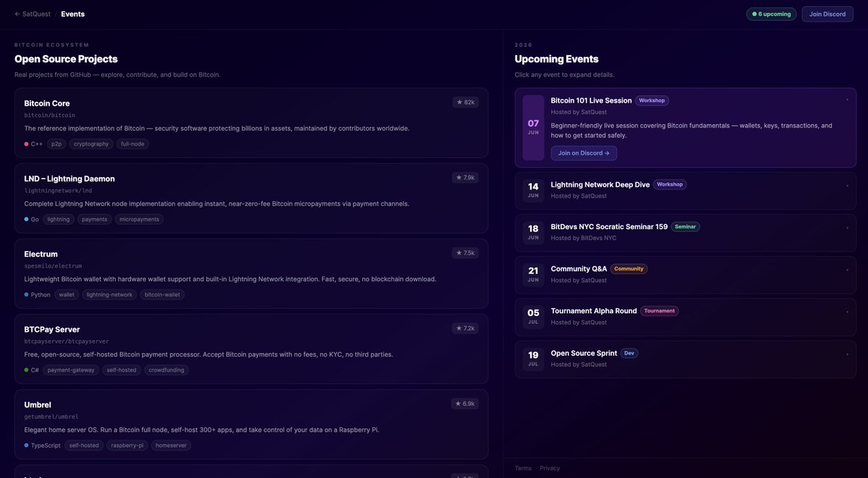Click the C++ language indicator
Image resolution: width=868 pixels, height=478 pixels.
pos(33,144)
